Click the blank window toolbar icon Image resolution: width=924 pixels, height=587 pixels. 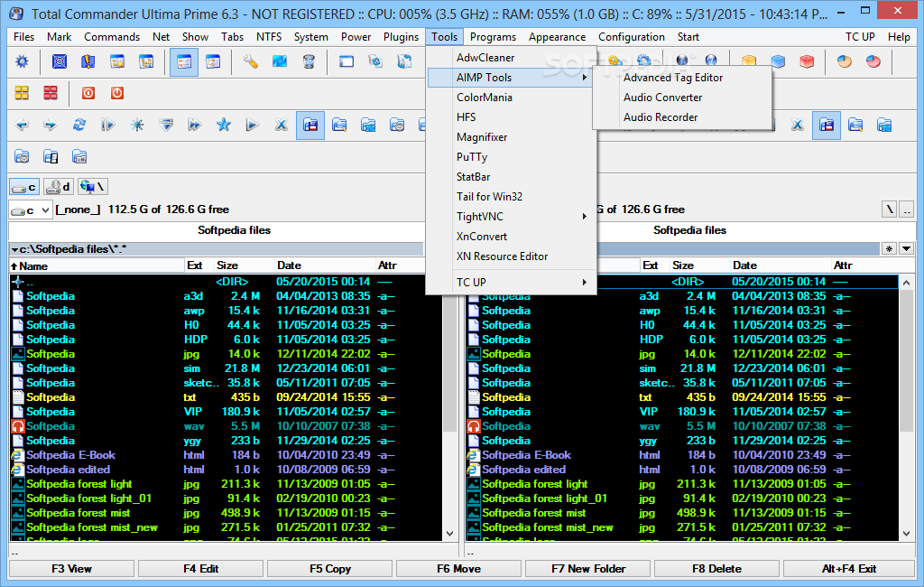[346, 61]
